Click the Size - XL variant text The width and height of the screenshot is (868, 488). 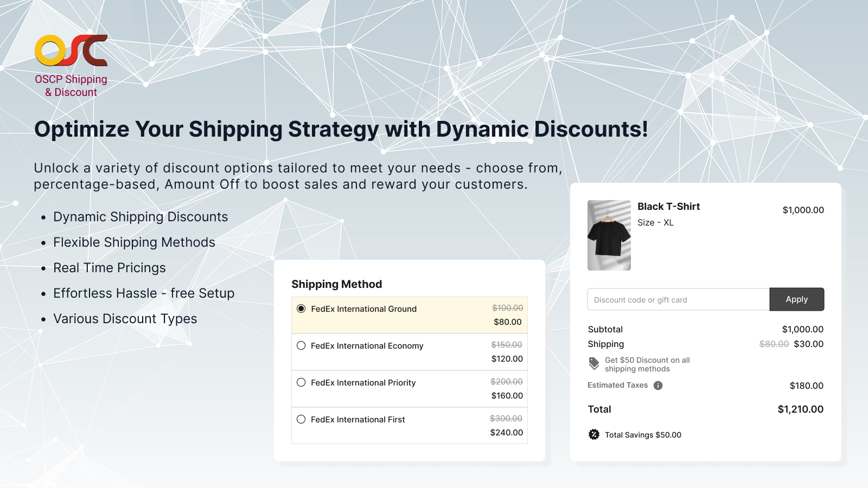655,222
